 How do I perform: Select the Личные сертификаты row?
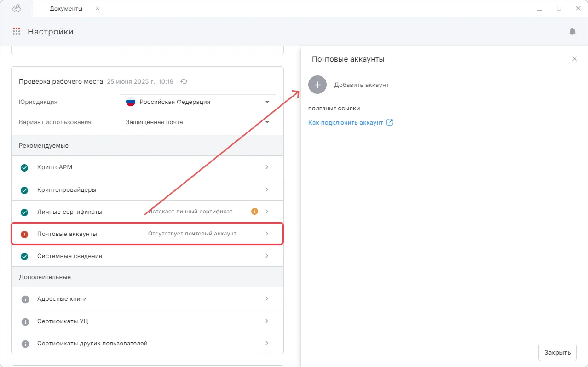tap(147, 212)
